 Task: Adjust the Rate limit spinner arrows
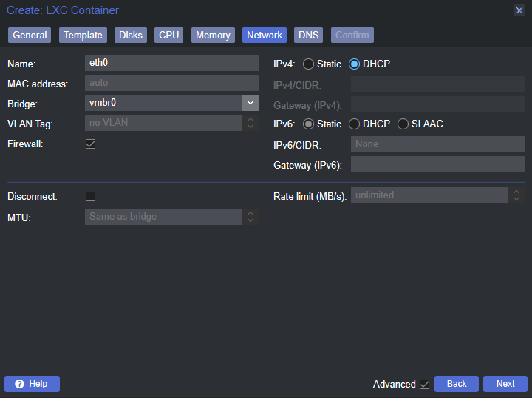coord(516,195)
